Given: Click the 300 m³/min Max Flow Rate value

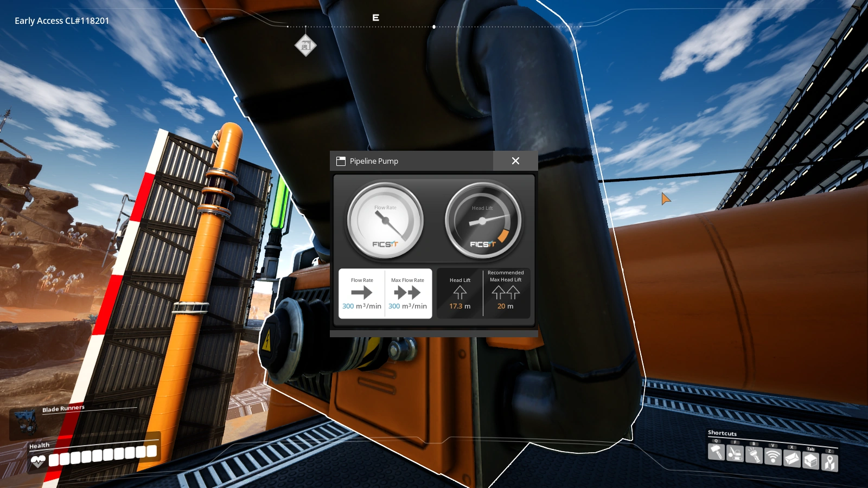Looking at the screenshot, I should 407,306.
